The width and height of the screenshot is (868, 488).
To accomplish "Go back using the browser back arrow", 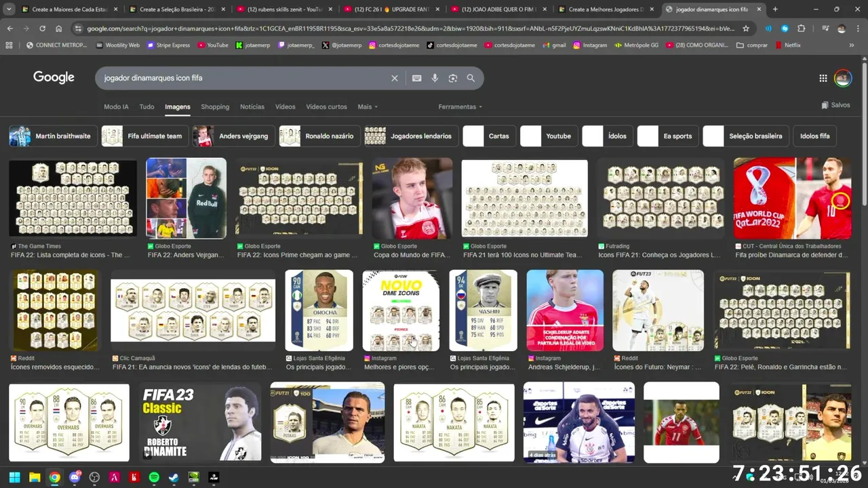I will [x=10, y=28].
